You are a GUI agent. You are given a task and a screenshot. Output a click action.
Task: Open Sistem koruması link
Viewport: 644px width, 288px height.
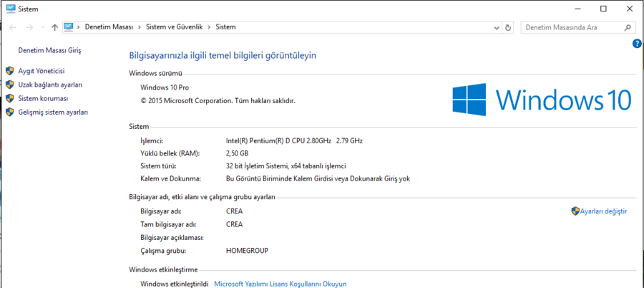coord(43,98)
